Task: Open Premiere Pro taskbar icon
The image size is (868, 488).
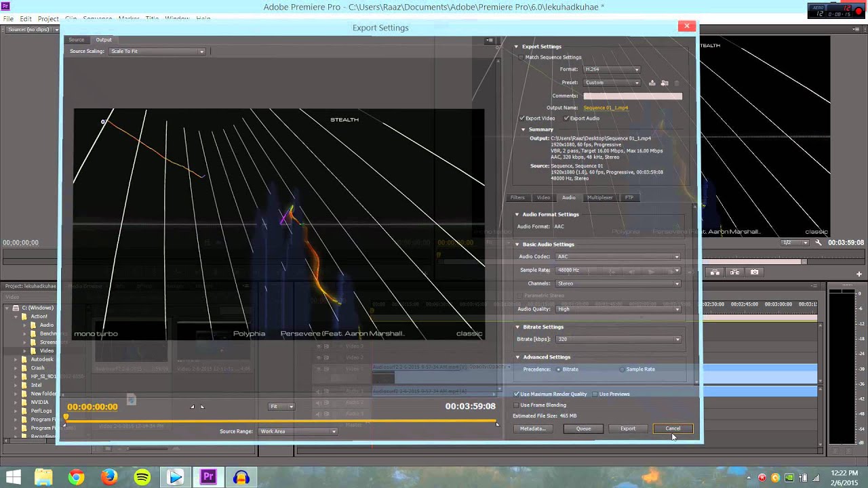Action: (208, 477)
